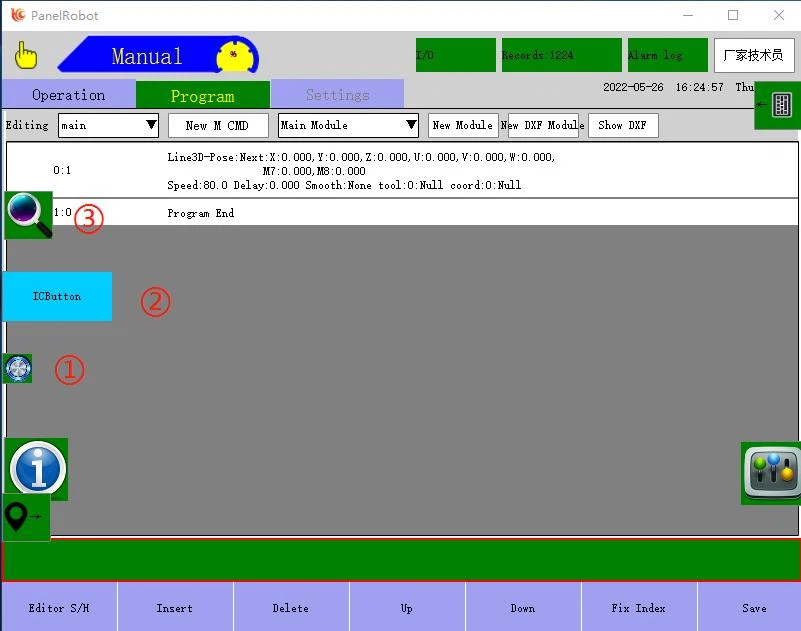Select the Program tab
This screenshot has height=631, width=801.
[202, 96]
